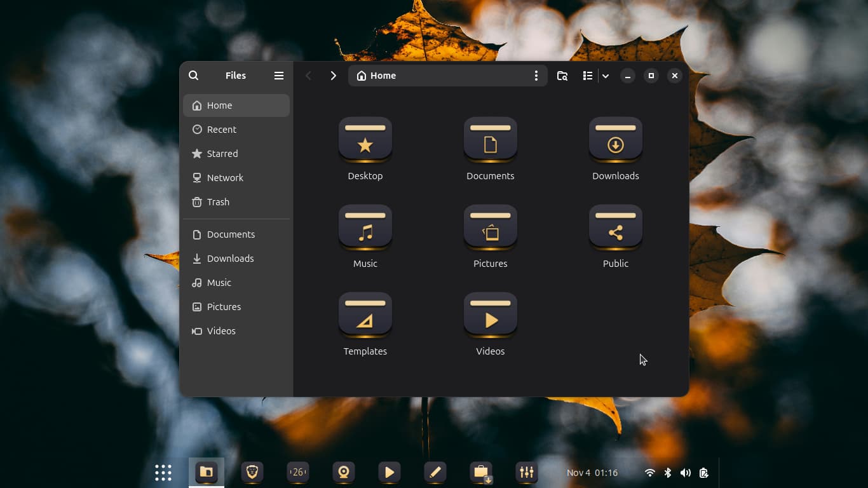Click the volume icon in system tray
The height and width of the screenshot is (488, 868).
(685, 473)
